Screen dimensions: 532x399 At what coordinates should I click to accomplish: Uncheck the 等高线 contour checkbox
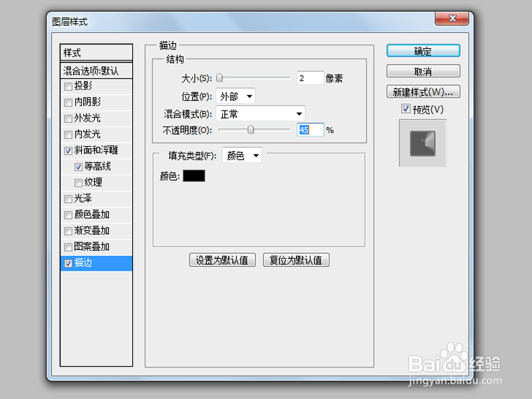(x=78, y=167)
